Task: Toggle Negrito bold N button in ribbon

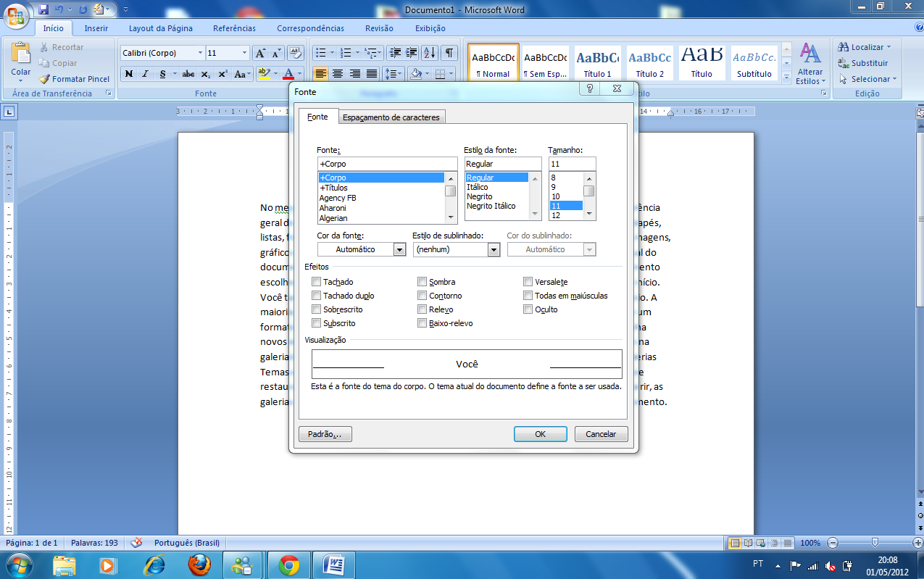Action: pos(129,74)
